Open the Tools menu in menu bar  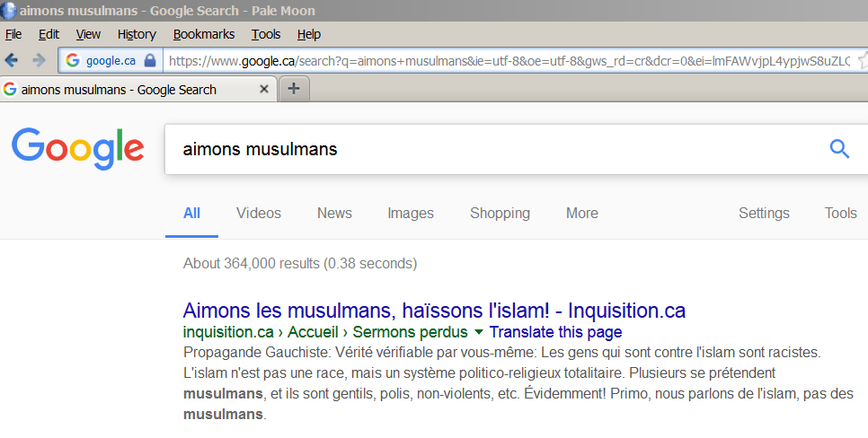click(266, 34)
